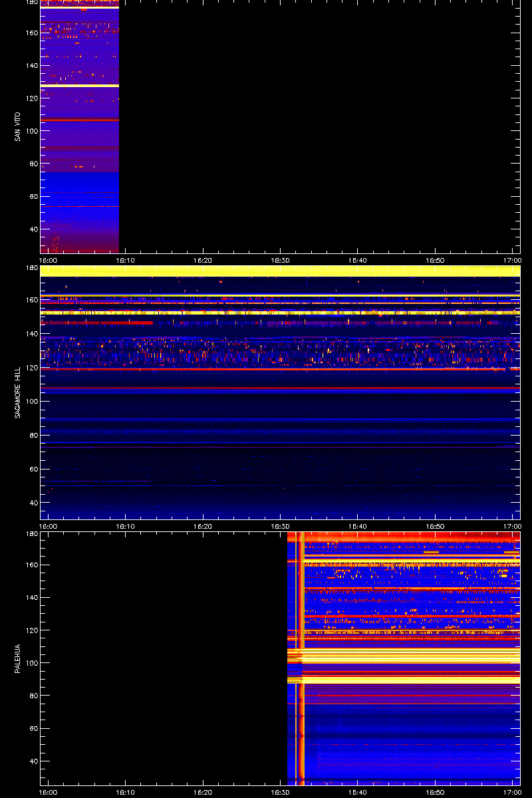The height and width of the screenshot is (798, 532).
Task: Click 16:00 time label under Sagamore Hill panel
Action: click(49, 527)
